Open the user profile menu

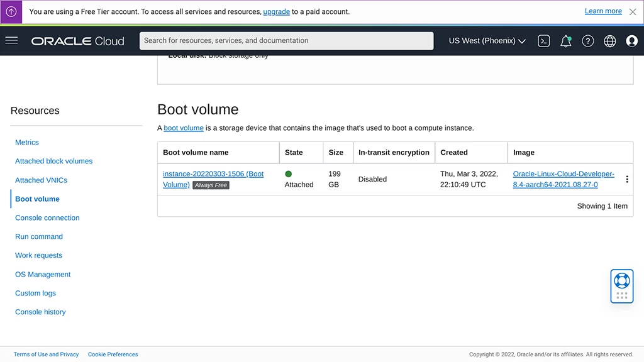point(631,41)
